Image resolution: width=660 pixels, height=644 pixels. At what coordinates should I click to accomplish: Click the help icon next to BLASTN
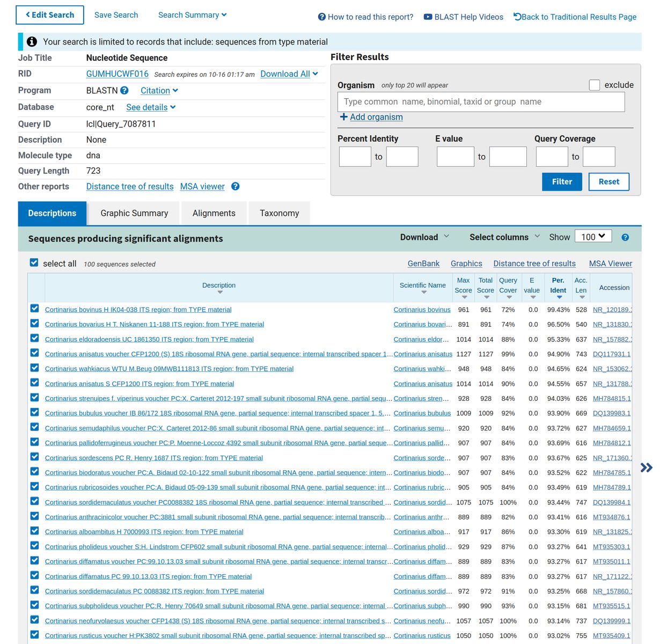pyautogui.click(x=124, y=91)
